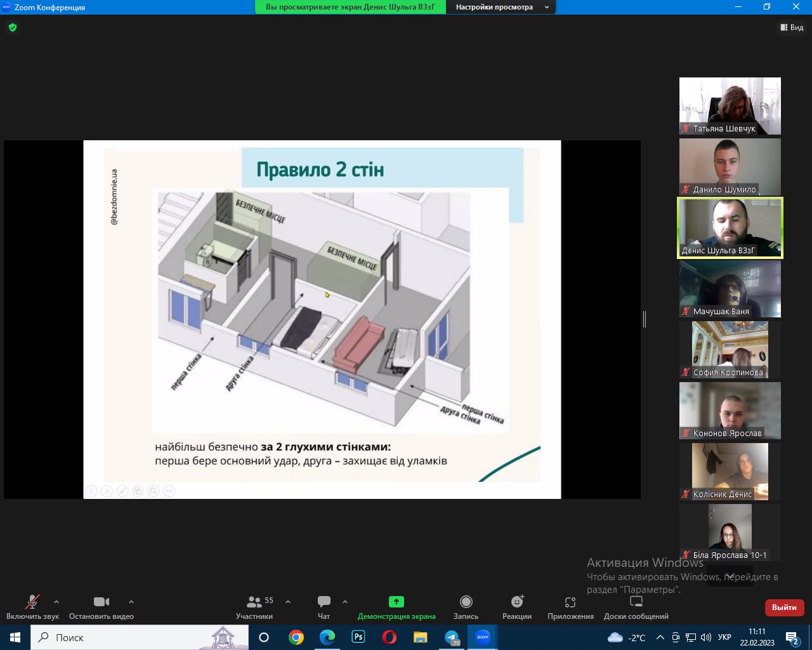Image resolution: width=812 pixels, height=650 pixels.
Task: Click the green encryption shield icon
Action: 13,27
